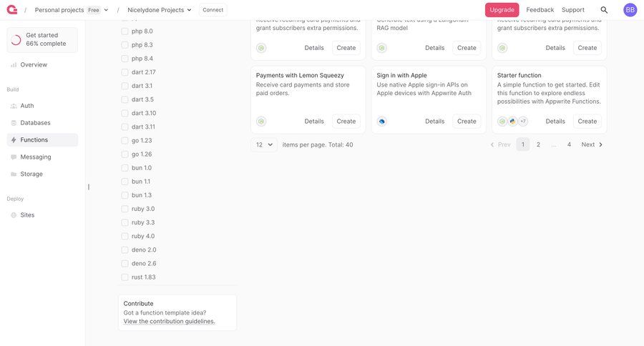Create the Starter function template
This screenshot has height=346, width=644.
pyautogui.click(x=587, y=122)
